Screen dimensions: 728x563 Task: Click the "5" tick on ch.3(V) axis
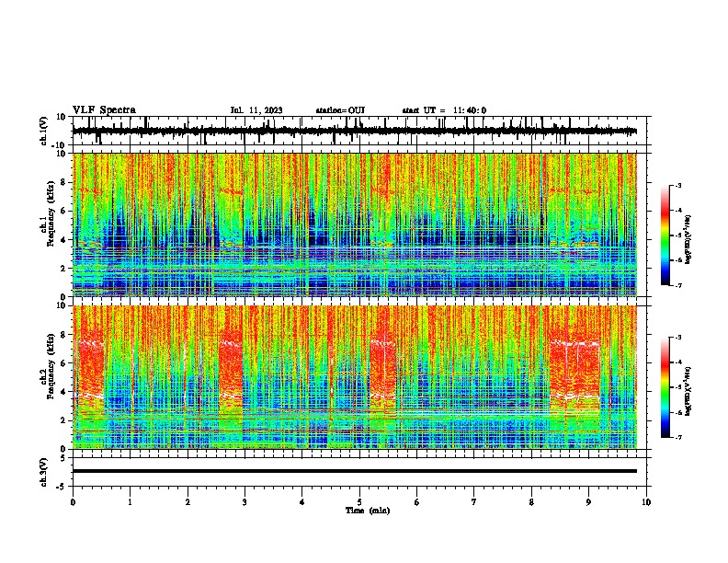pos(63,458)
